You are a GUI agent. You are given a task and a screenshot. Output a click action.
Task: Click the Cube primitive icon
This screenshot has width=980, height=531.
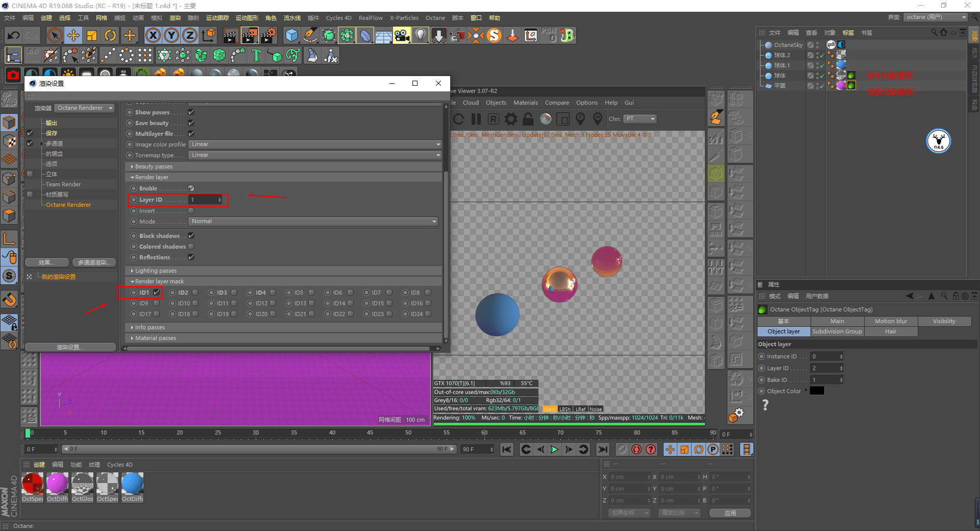tap(291, 35)
